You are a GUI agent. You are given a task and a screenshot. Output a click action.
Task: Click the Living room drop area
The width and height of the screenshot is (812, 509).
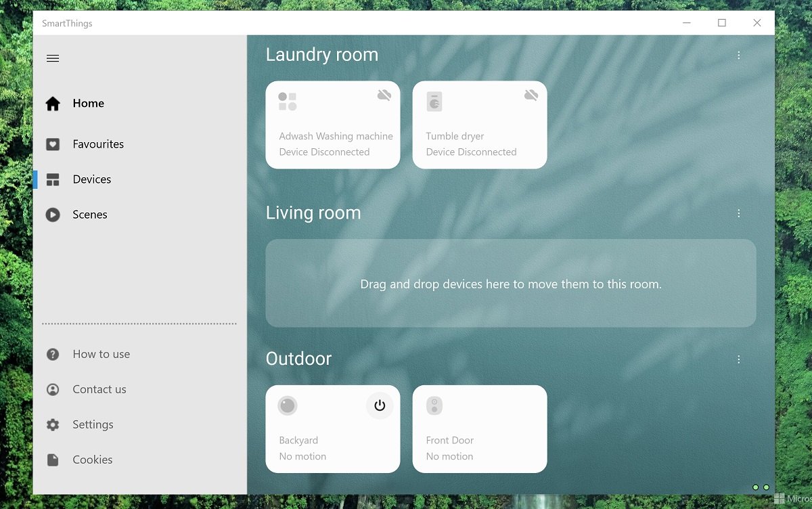tap(511, 283)
